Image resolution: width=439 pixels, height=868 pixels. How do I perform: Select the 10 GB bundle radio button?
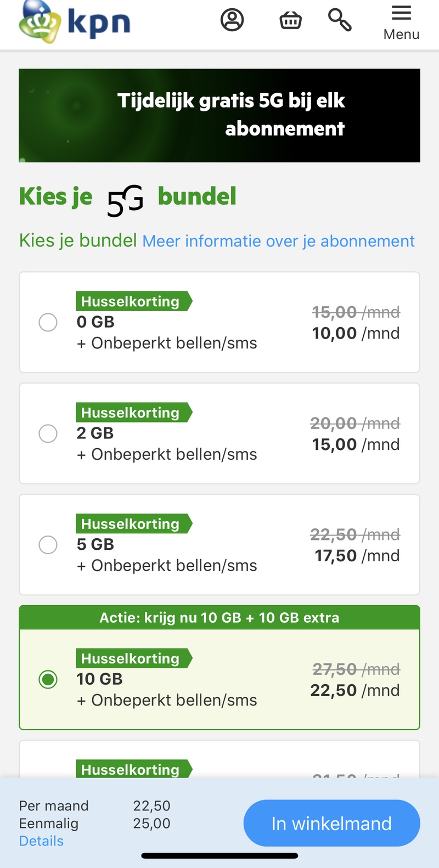(x=48, y=680)
